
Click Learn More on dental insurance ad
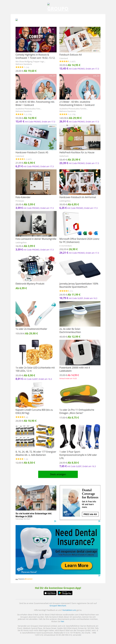tap(76, 565)
